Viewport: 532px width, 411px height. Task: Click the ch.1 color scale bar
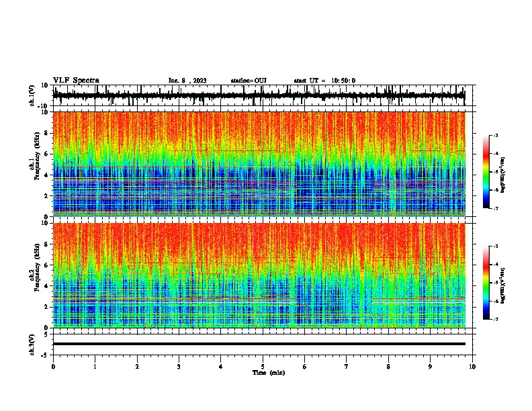point(486,172)
